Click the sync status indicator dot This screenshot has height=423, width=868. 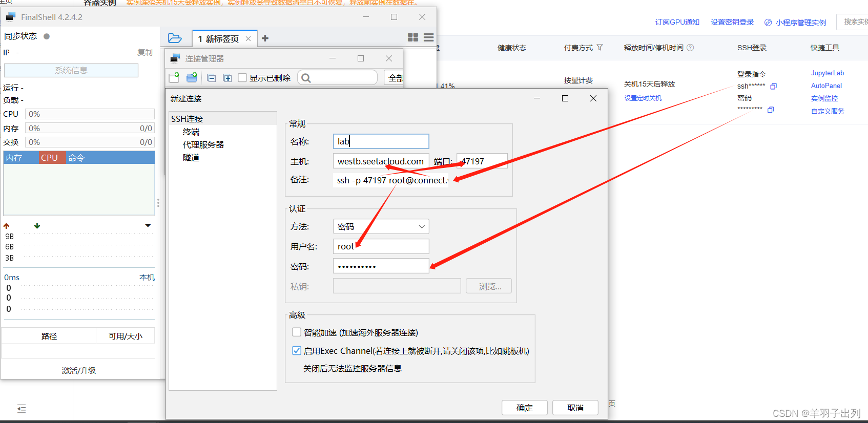pyautogui.click(x=47, y=36)
